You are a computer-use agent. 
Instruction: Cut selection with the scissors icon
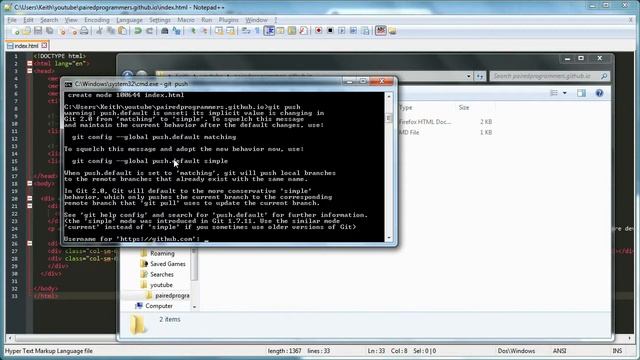tap(99, 31)
